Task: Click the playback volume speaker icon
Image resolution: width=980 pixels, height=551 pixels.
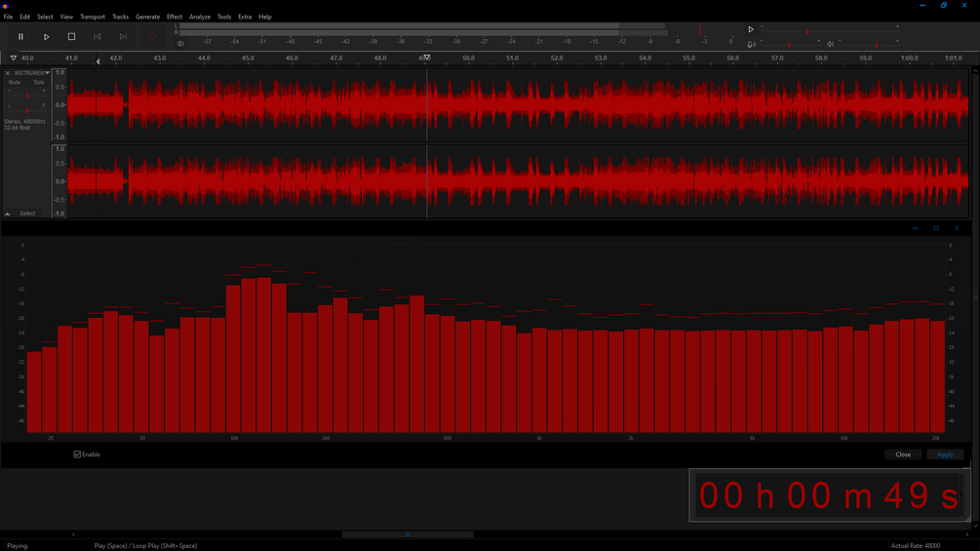Action: [830, 44]
